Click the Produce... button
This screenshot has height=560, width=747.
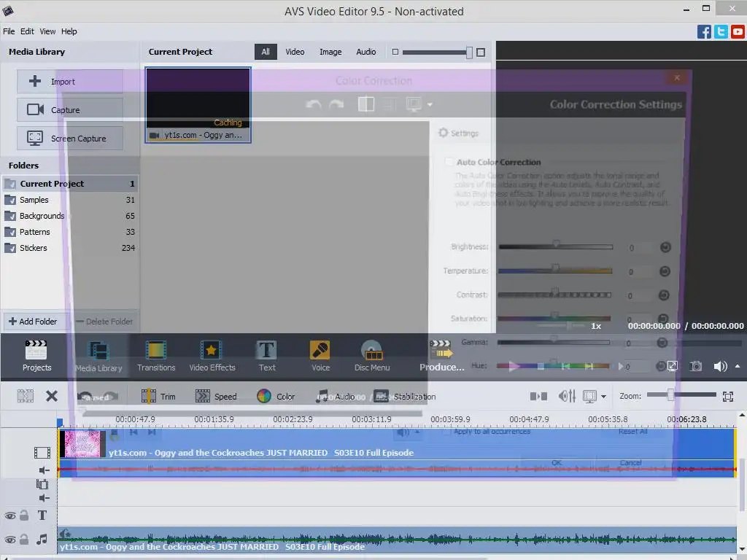coord(441,355)
